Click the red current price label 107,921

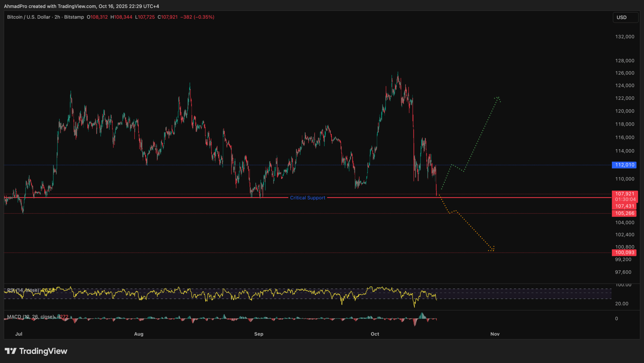point(624,194)
